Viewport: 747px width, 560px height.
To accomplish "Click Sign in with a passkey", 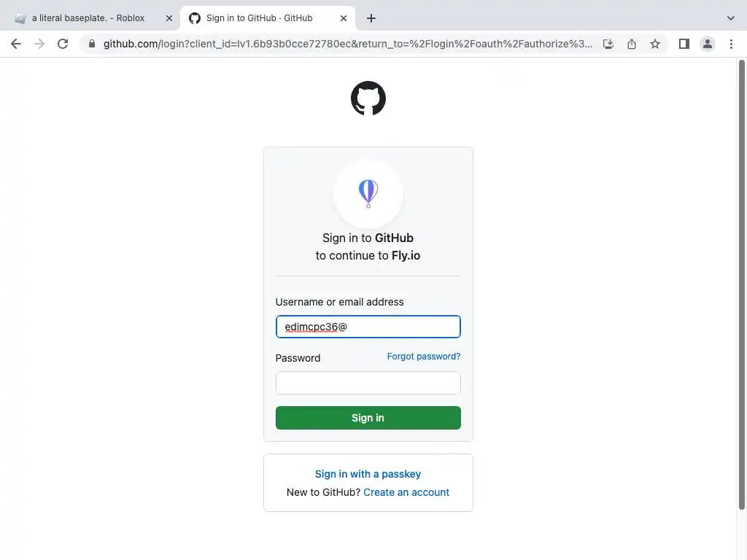I will (368, 474).
